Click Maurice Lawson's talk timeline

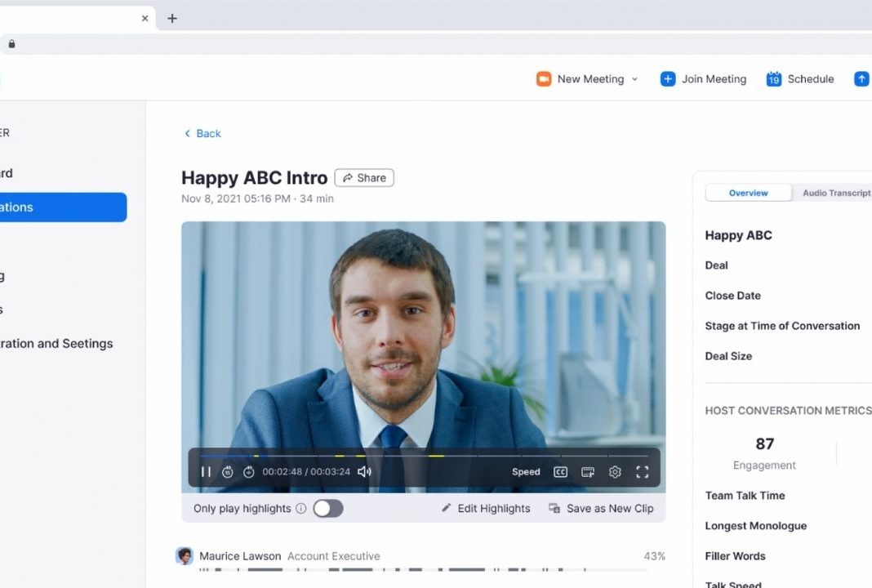tap(423, 570)
